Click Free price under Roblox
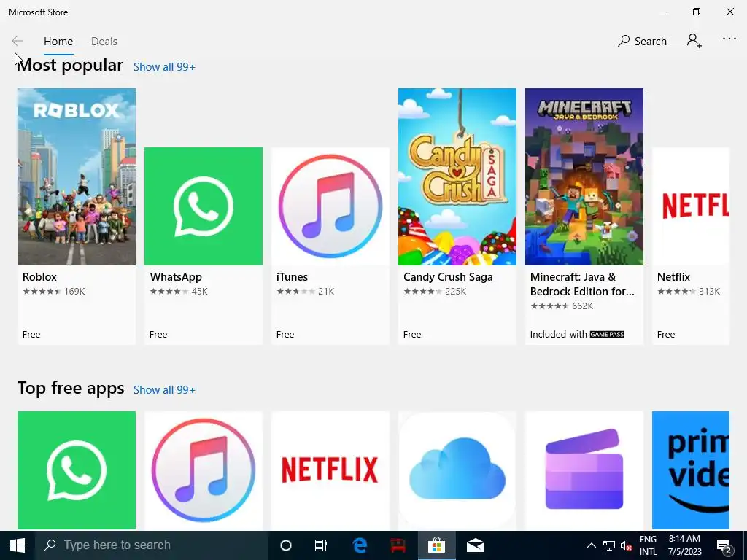747x560 pixels. (31, 334)
